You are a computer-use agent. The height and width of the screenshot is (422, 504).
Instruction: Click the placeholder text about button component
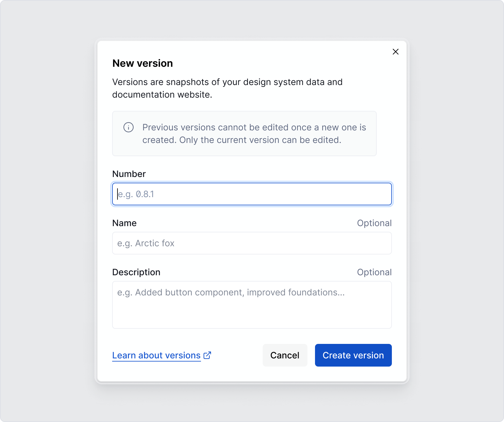pyautogui.click(x=230, y=292)
